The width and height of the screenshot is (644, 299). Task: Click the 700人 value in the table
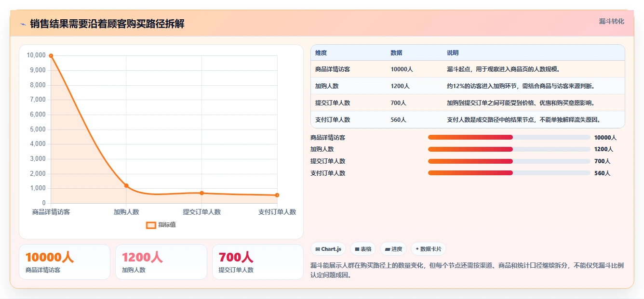pos(398,103)
